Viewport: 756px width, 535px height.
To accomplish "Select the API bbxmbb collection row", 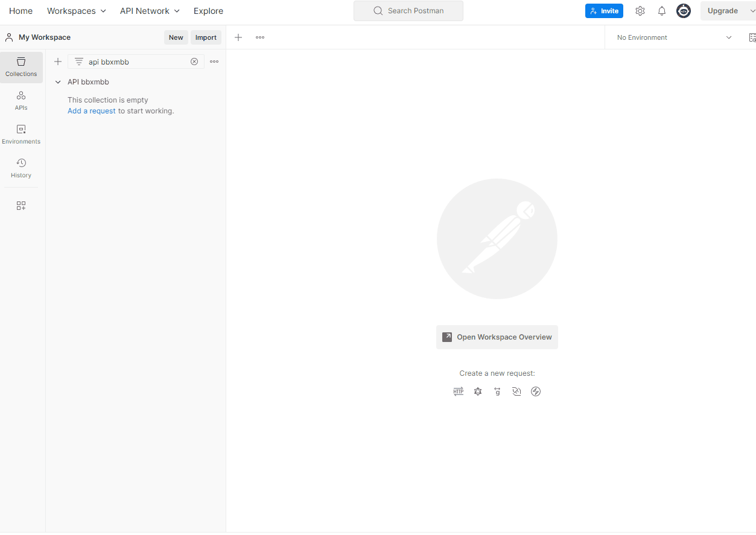I will coord(136,82).
